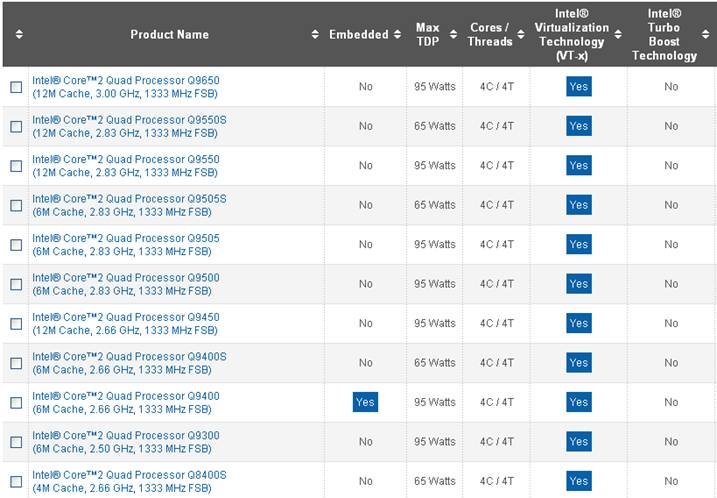Click the 4C / 4T value for Q9650
This screenshot has width=717, height=498.
(x=497, y=86)
